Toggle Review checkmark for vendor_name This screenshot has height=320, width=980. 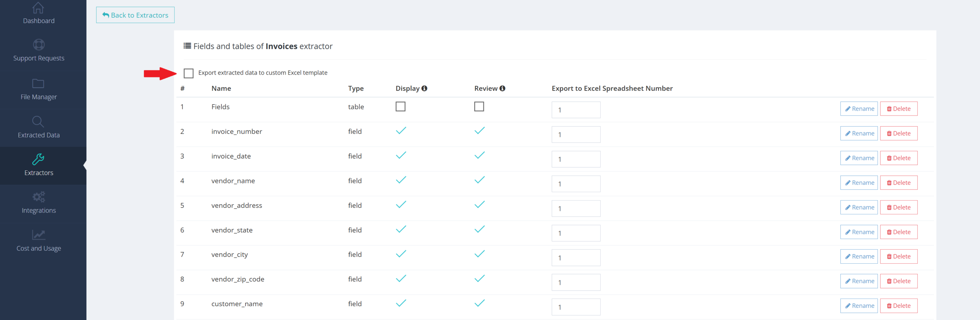pyautogui.click(x=479, y=180)
